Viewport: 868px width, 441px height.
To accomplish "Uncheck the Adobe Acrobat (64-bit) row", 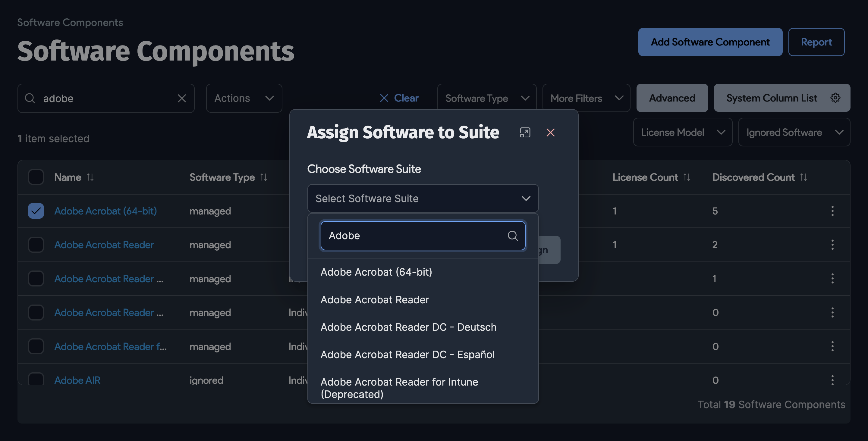I will tap(36, 211).
